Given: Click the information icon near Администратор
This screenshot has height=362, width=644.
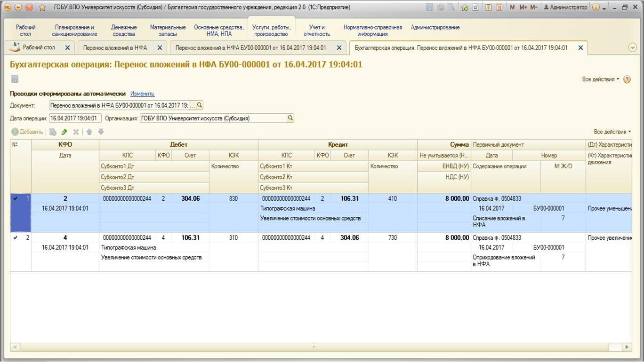Looking at the screenshot, I should click(596, 8).
